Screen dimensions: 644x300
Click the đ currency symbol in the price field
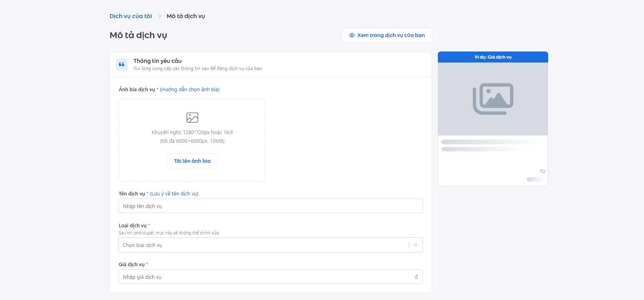coord(416,277)
